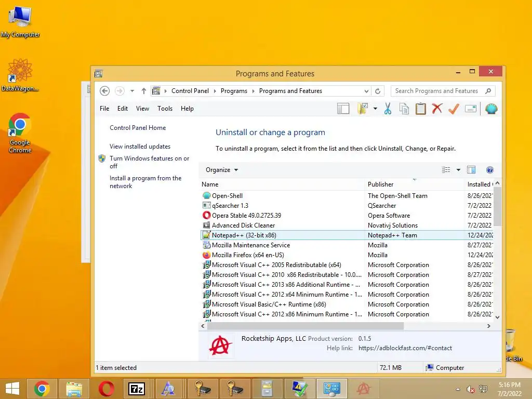Select Mozilla Firefox (x64 en-US) entry
Viewport: 532px width, 399px height.
pos(347,255)
